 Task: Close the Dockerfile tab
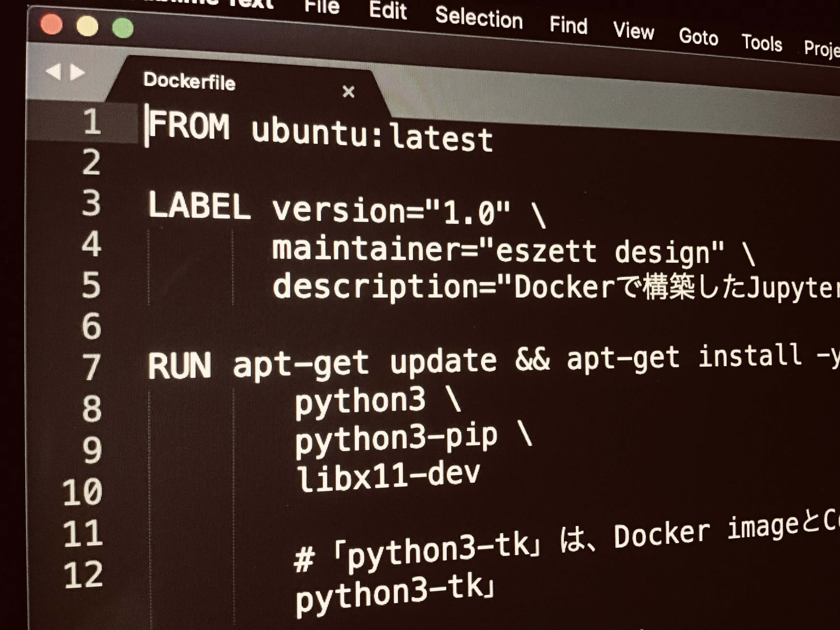pyautogui.click(x=348, y=91)
